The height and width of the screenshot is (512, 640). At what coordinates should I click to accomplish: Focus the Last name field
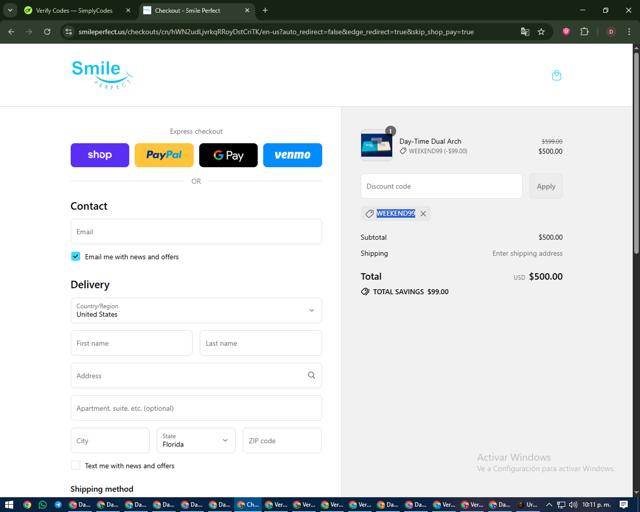point(260,343)
